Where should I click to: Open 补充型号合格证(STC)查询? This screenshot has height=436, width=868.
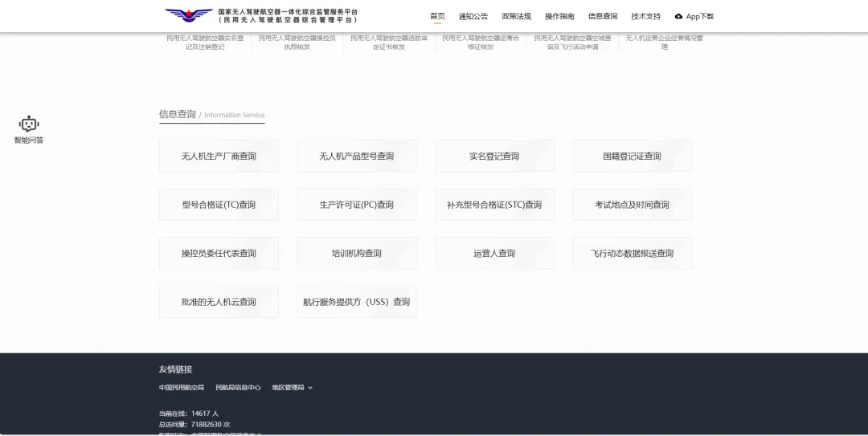494,205
